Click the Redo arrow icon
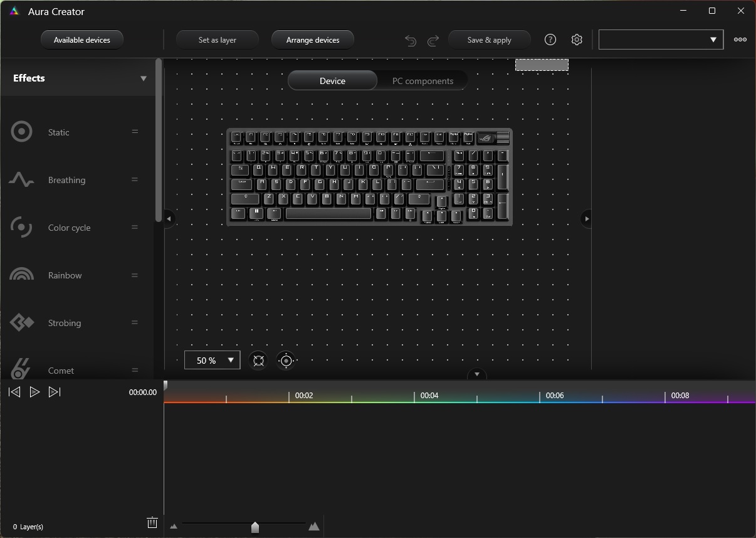Image resolution: width=756 pixels, height=538 pixels. pos(433,40)
